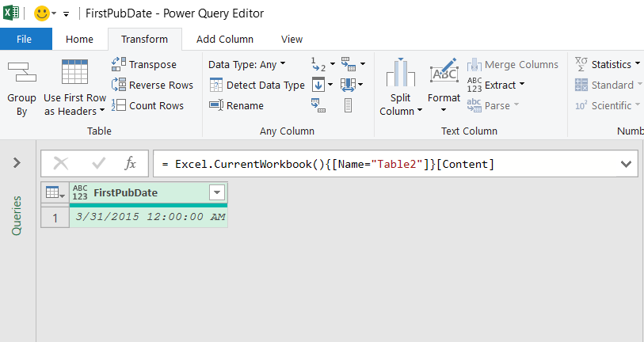Click the Format text button

(x=444, y=85)
